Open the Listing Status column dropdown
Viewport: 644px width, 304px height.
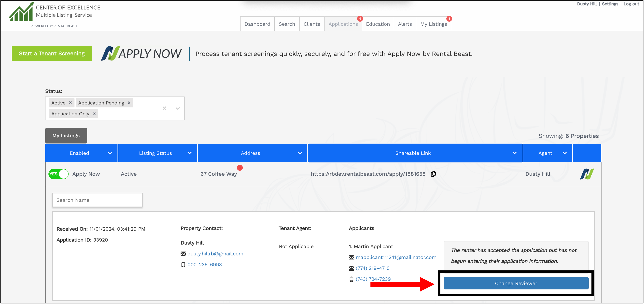189,153
